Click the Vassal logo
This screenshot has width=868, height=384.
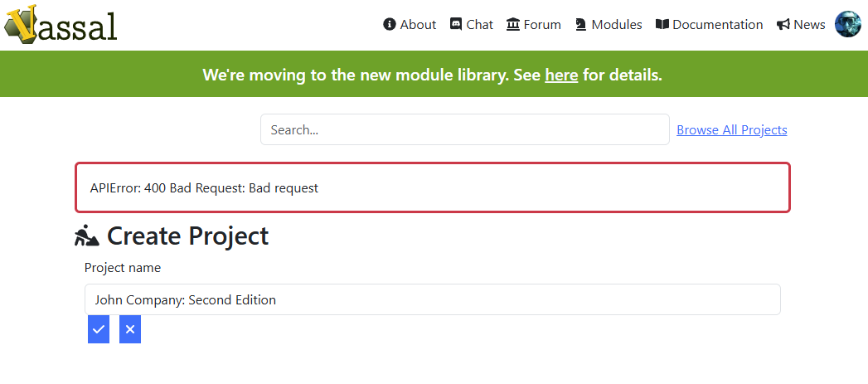pyautogui.click(x=61, y=24)
